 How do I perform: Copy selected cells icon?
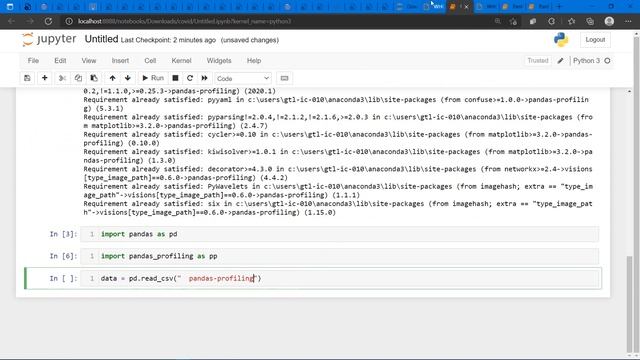78,78
